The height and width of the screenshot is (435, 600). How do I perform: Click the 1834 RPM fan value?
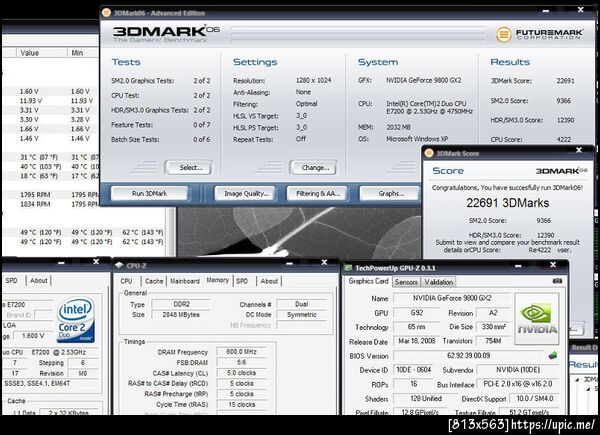coord(35,204)
